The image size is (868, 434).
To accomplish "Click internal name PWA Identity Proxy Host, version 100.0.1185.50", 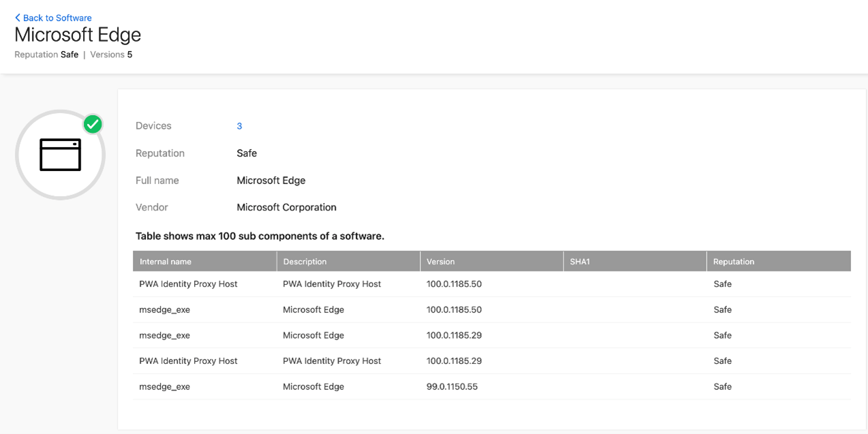I will pyautogui.click(x=188, y=284).
